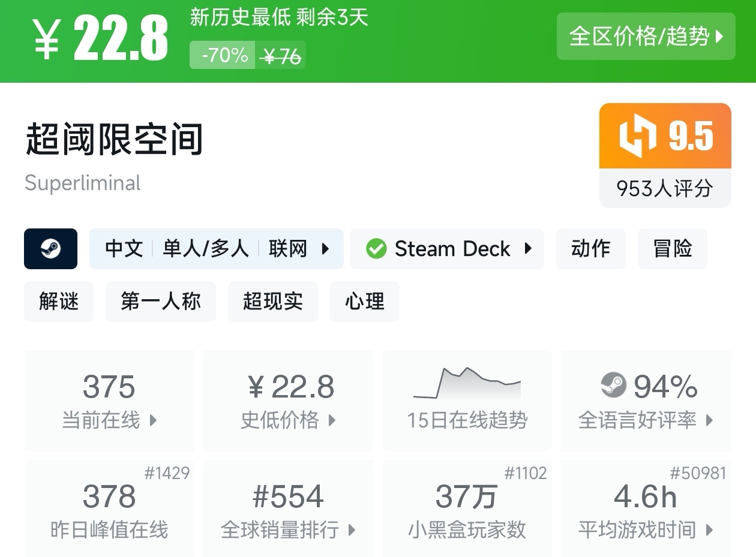Click the #1429 rank label

point(167,474)
